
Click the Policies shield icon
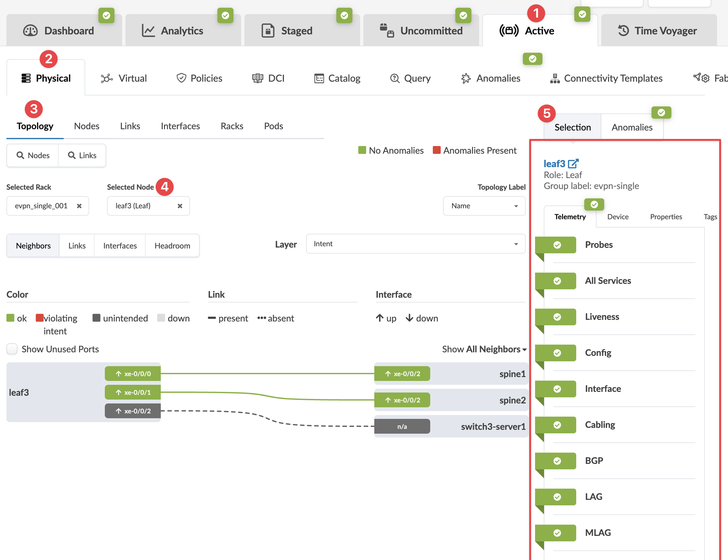tap(181, 78)
